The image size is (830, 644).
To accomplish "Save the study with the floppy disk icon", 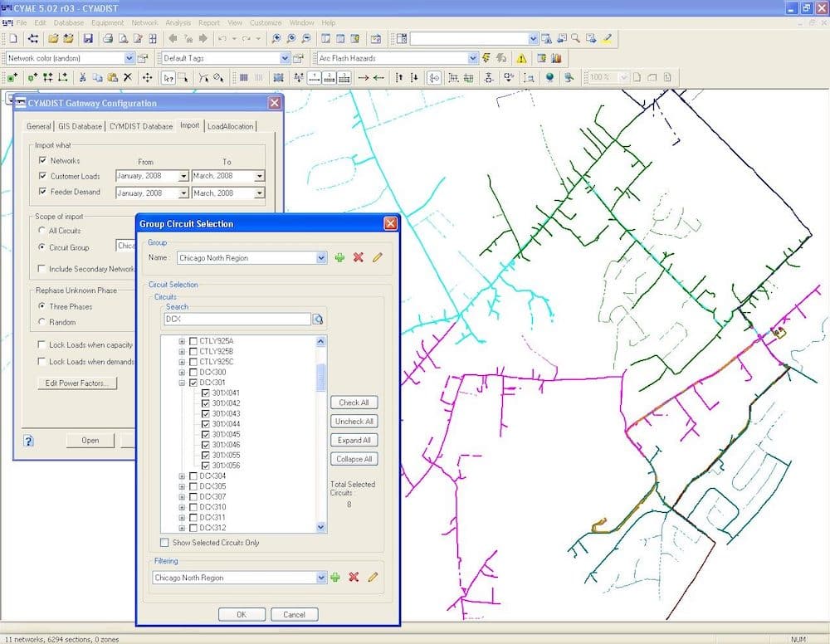I will [x=88, y=39].
